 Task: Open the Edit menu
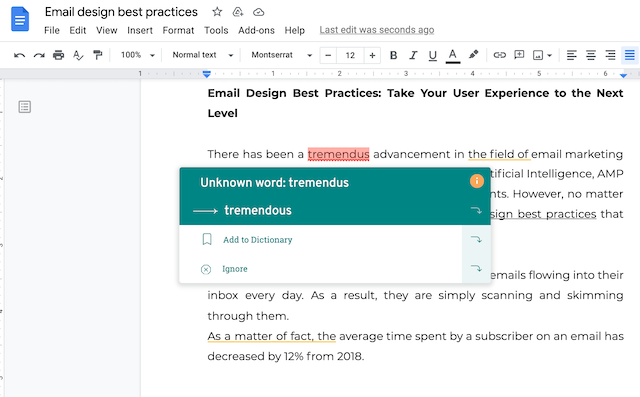tap(78, 30)
